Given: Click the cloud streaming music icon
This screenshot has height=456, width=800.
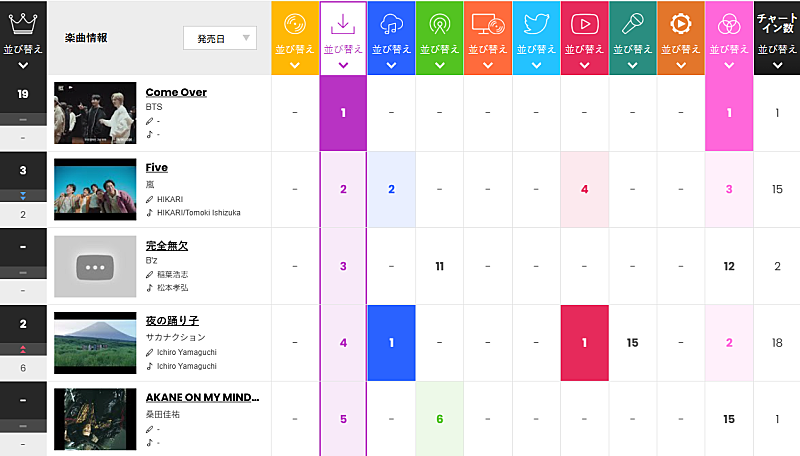Looking at the screenshot, I should click(391, 24).
